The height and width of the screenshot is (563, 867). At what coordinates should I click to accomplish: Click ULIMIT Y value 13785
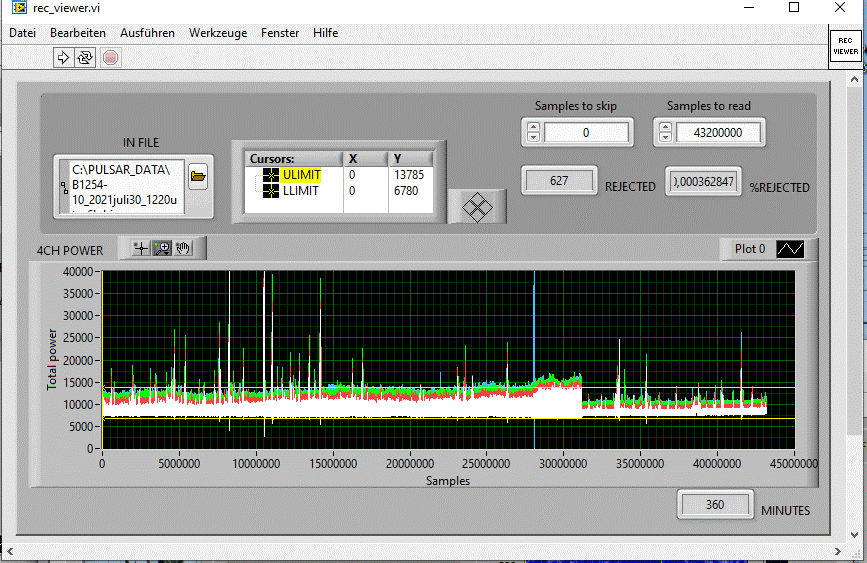(x=409, y=175)
